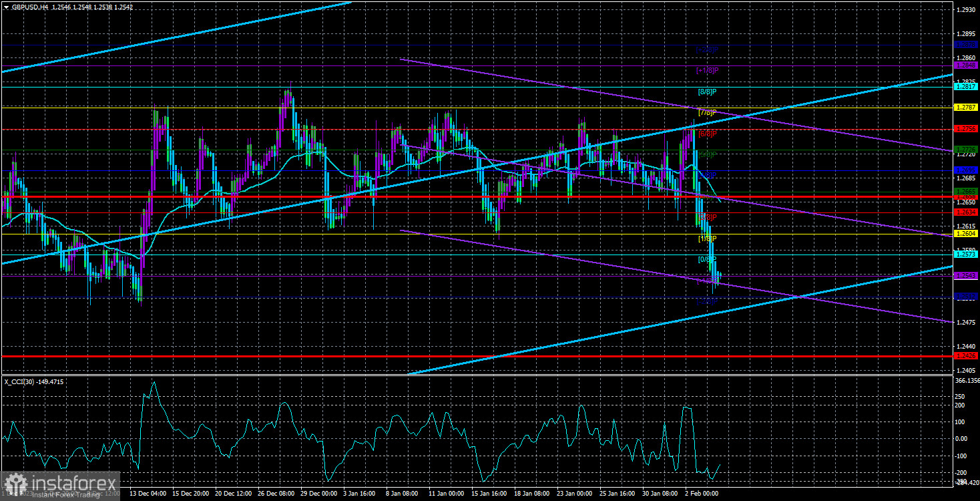This screenshot has height=501, width=980.
Task: Select the 1.2726 green price tag
Action: [966, 149]
